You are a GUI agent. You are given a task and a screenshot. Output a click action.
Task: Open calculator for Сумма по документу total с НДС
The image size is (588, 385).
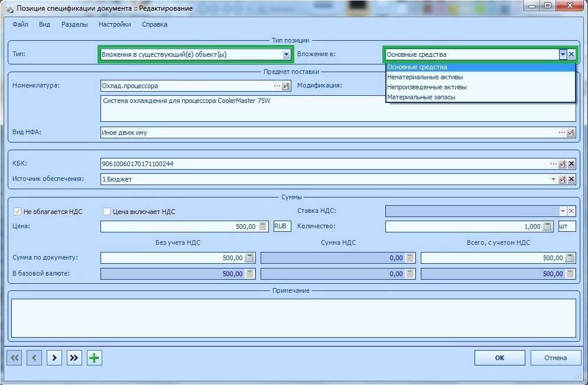(570, 258)
